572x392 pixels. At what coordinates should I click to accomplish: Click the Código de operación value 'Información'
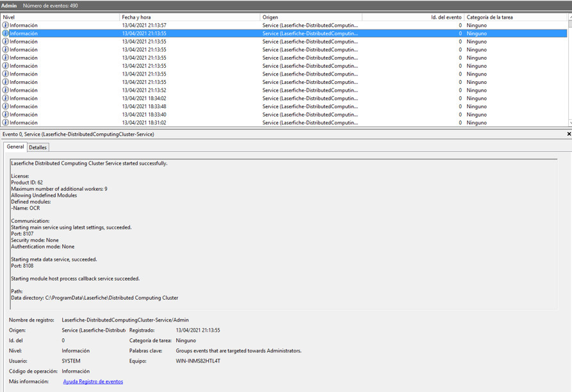[x=76, y=372]
